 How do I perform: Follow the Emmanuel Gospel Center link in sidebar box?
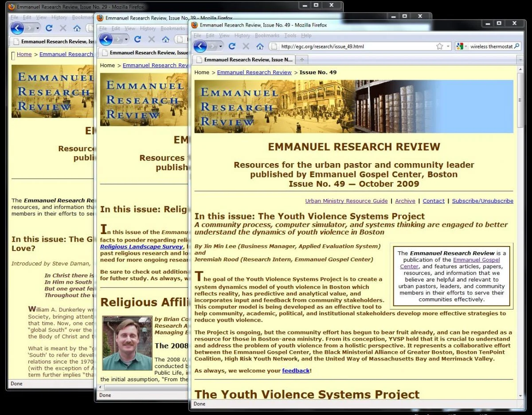[450, 263]
